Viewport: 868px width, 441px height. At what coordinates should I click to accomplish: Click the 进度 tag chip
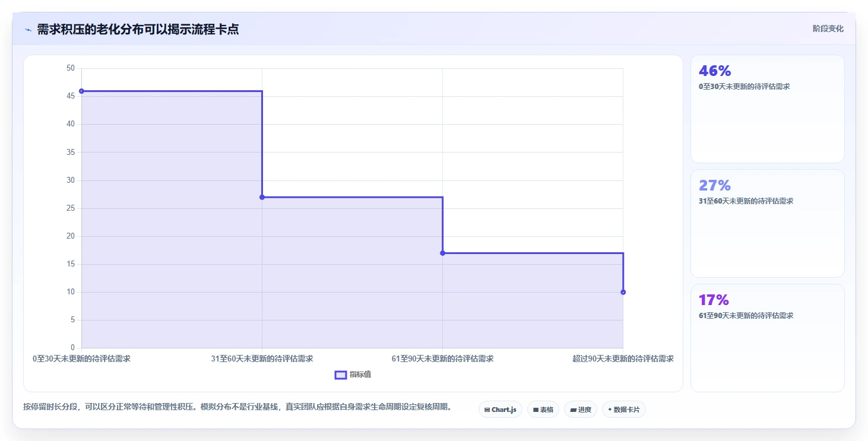(581, 410)
